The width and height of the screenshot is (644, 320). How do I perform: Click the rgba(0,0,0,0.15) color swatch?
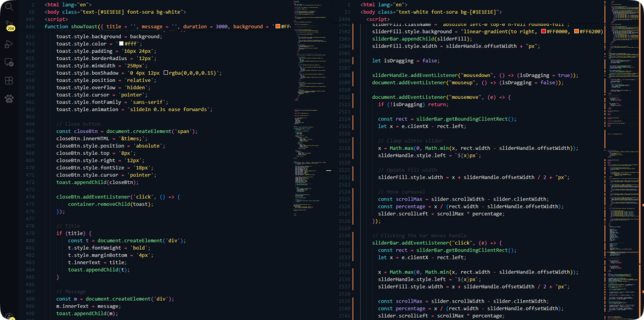[x=166, y=73]
